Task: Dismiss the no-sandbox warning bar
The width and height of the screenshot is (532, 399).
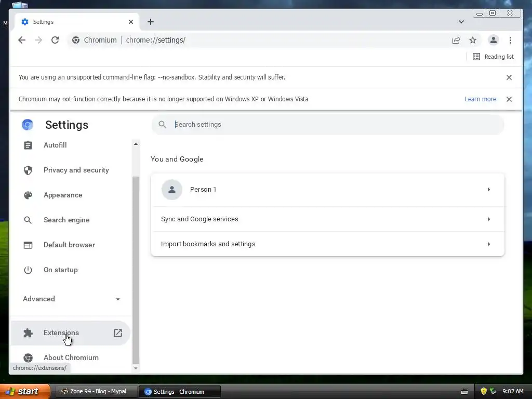Action: [509, 77]
